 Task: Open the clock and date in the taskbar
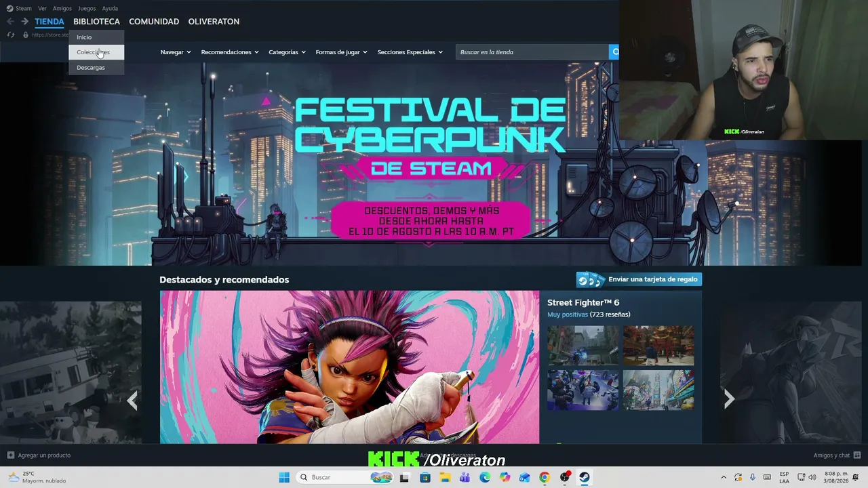click(x=836, y=477)
